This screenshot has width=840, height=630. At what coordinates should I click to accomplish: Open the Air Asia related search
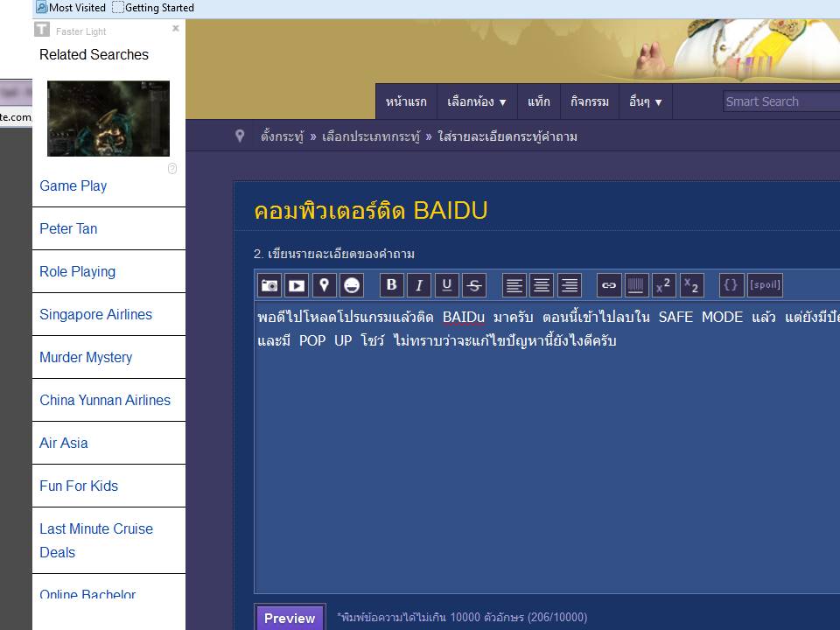(x=64, y=443)
